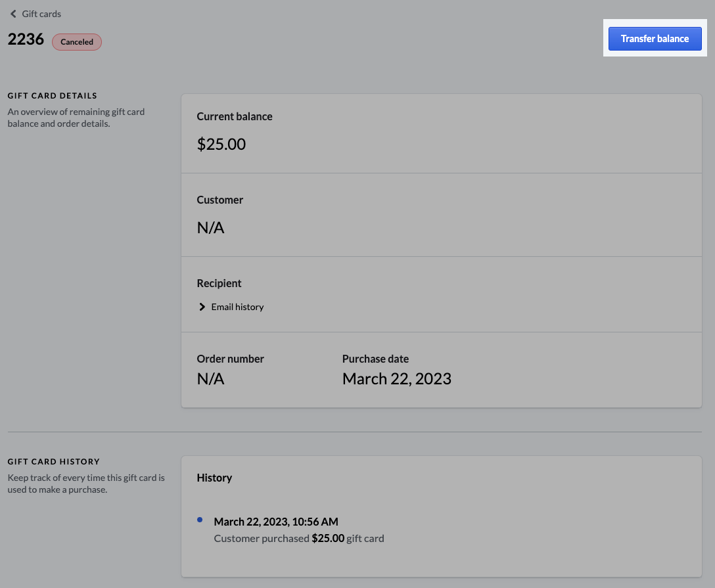Image resolution: width=715 pixels, height=588 pixels.
Task: Click the GIFT CARD DETAILS section title
Action: tap(53, 96)
